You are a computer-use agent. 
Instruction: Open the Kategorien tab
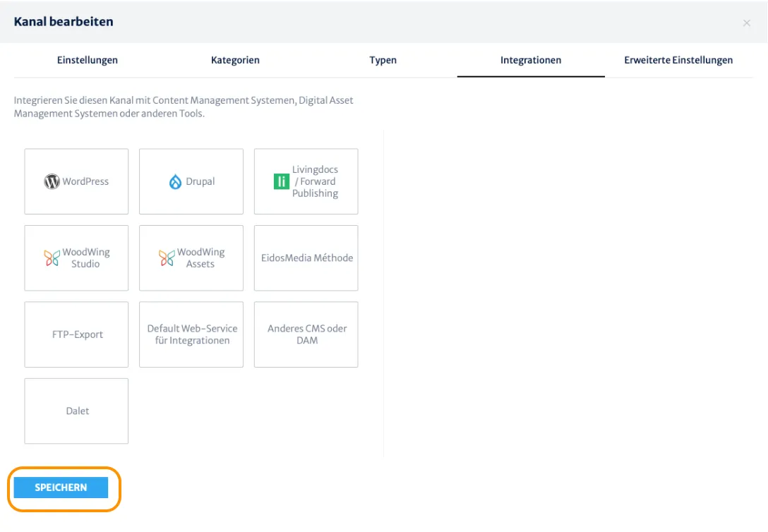point(235,60)
